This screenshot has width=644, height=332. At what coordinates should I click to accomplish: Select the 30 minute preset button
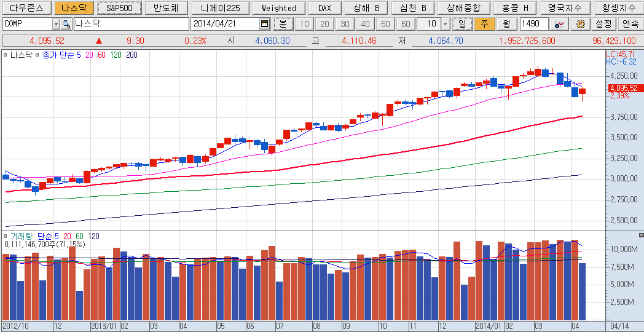pyautogui.click(x=345, y=24)
